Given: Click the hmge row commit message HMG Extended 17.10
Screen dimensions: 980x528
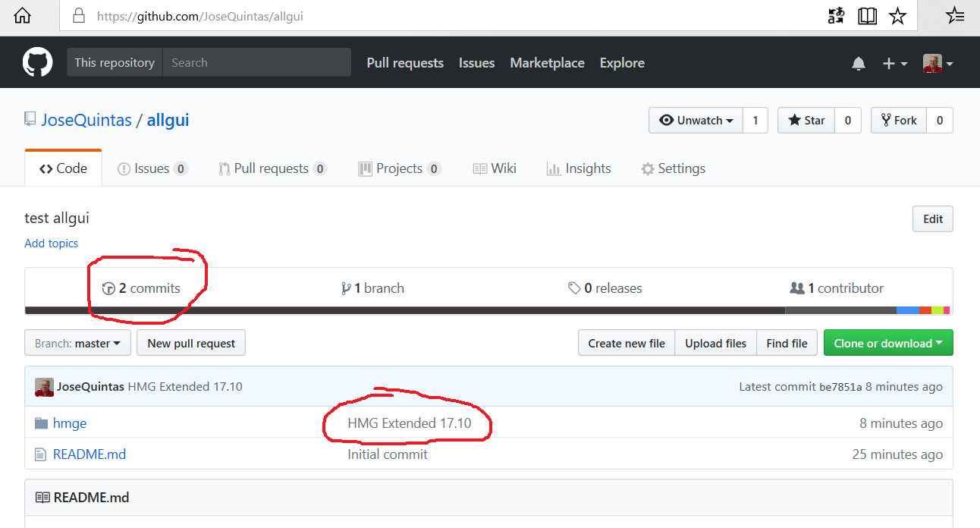Looking at the screenshot, I should tap(410, 423).
